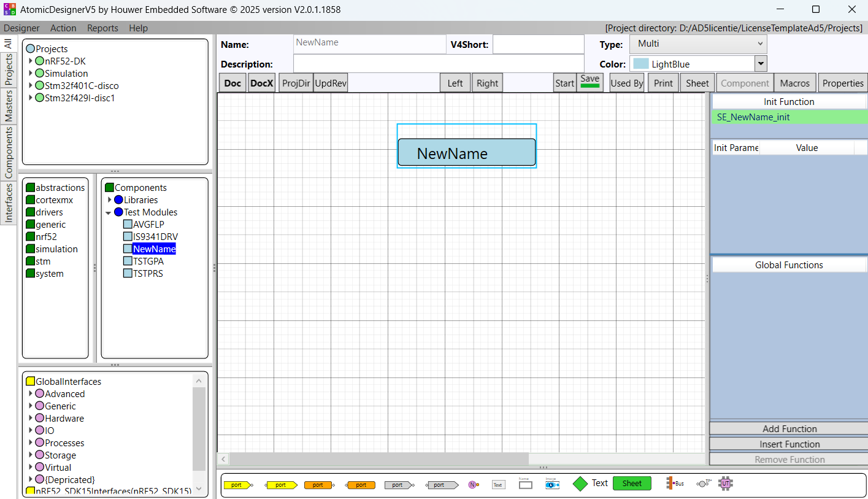Select the first gray port shape
Viewport: 868px width, 499px height.
click(x=398, y=485)
